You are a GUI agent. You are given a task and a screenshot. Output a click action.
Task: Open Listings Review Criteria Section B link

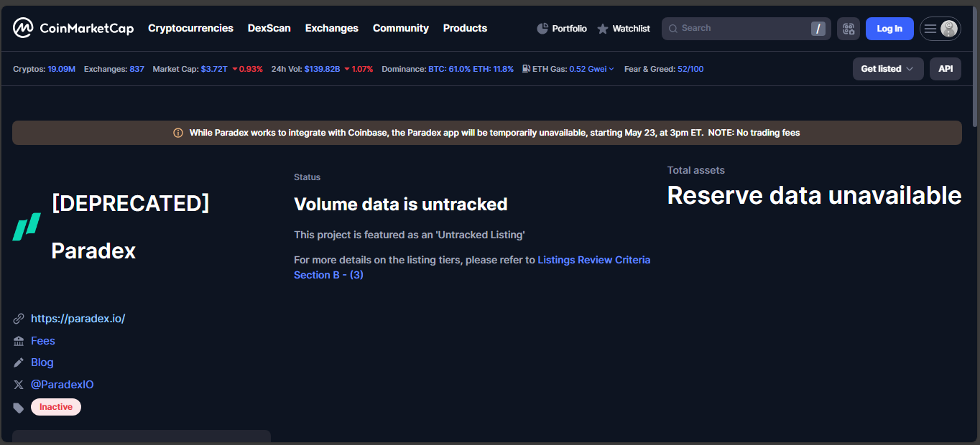[x=472, y=267]
